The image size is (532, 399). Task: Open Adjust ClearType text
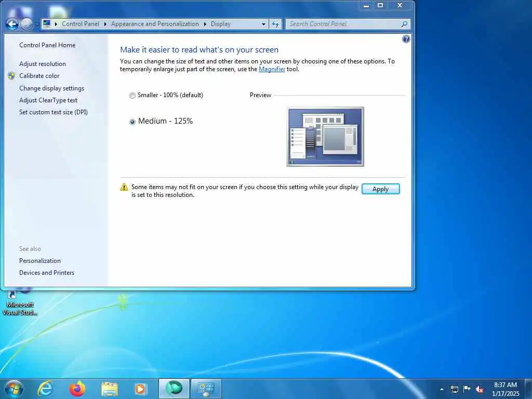pyautogui.click(x=48, y=100)
